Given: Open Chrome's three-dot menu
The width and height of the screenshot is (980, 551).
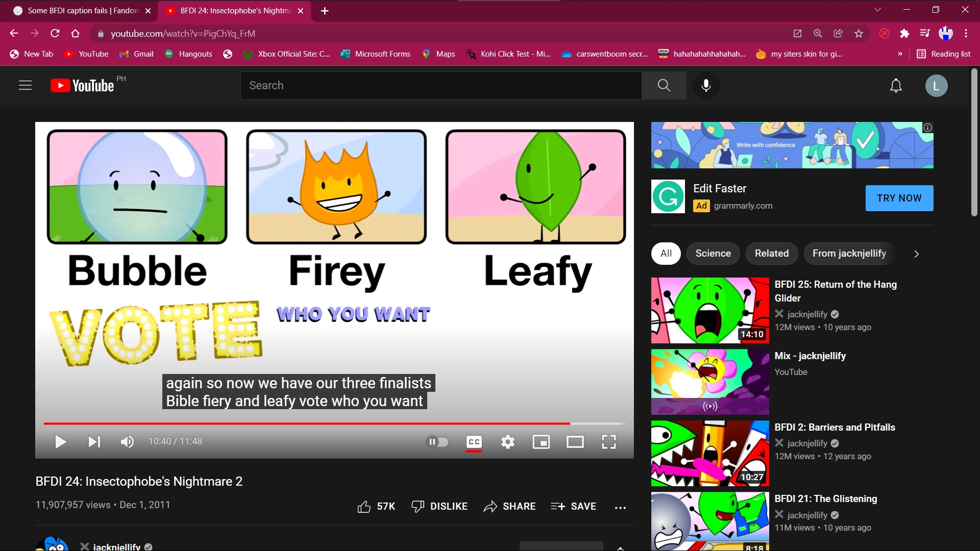Looking at the screenshot, I should 966,33.
